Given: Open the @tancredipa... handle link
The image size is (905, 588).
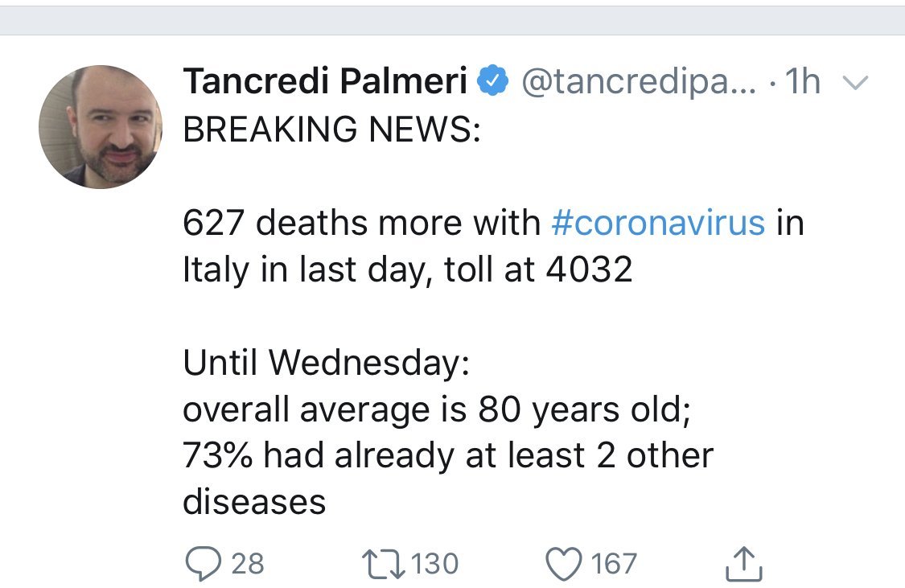Looking at the screenshot, I should tap(640, 82).
